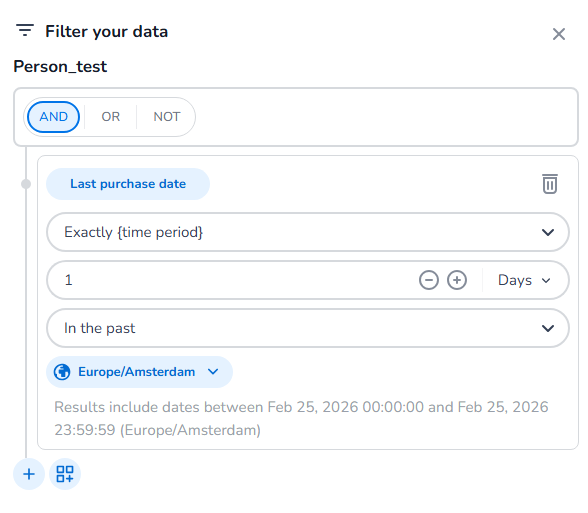The height and width of the screenshot is (513, 588).
Task: Click the Person_test heading
Action: click(60, 66)
